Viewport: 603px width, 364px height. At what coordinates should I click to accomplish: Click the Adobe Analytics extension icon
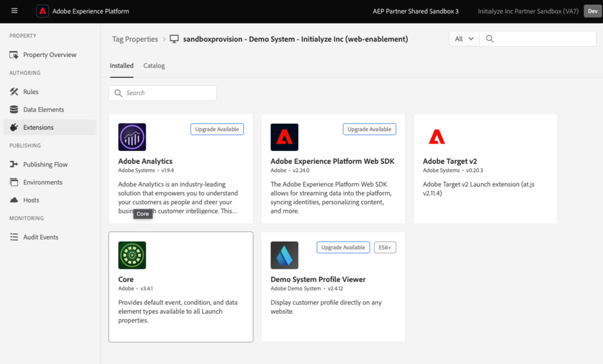click(x=132, y=137)
